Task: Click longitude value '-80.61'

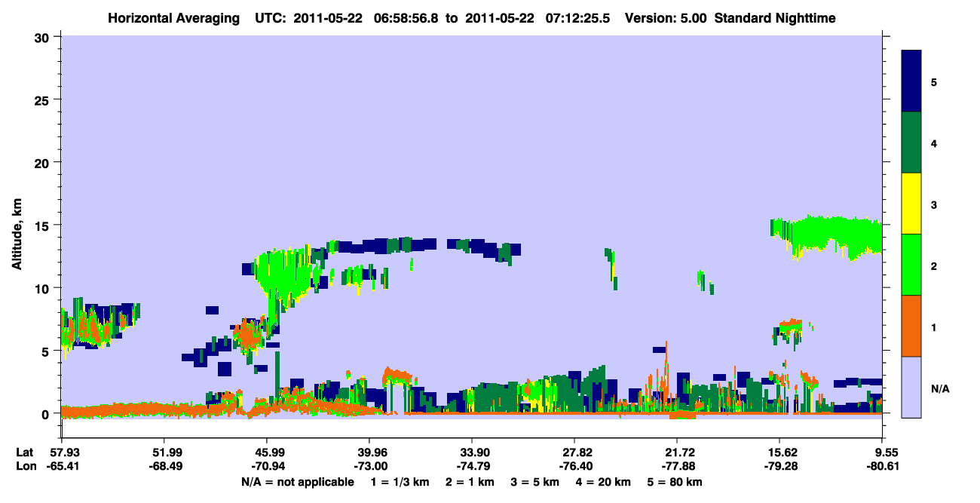Action: (x=883, y=466)
